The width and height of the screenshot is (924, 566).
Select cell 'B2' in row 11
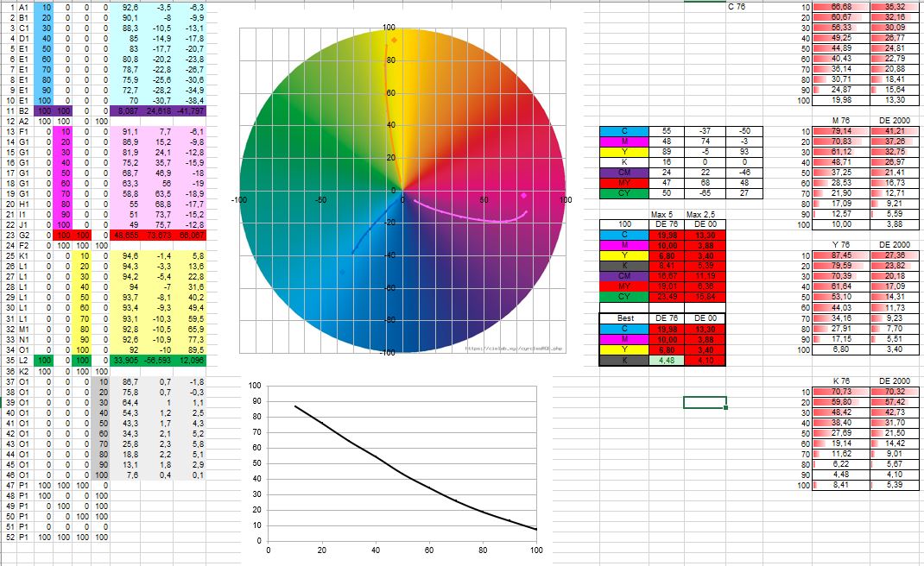click(x=25, y=110)
